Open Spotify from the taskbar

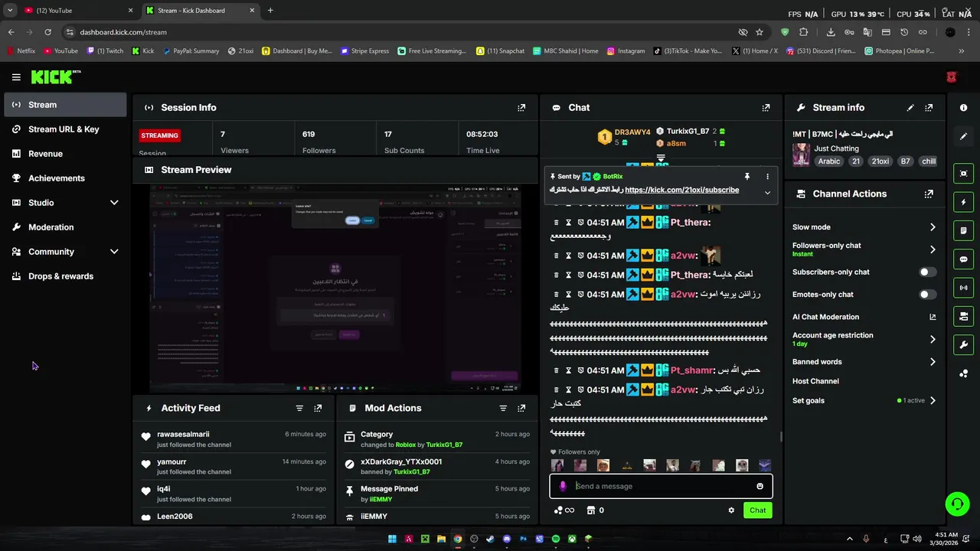pyautogui.click(x=556, y=539)
